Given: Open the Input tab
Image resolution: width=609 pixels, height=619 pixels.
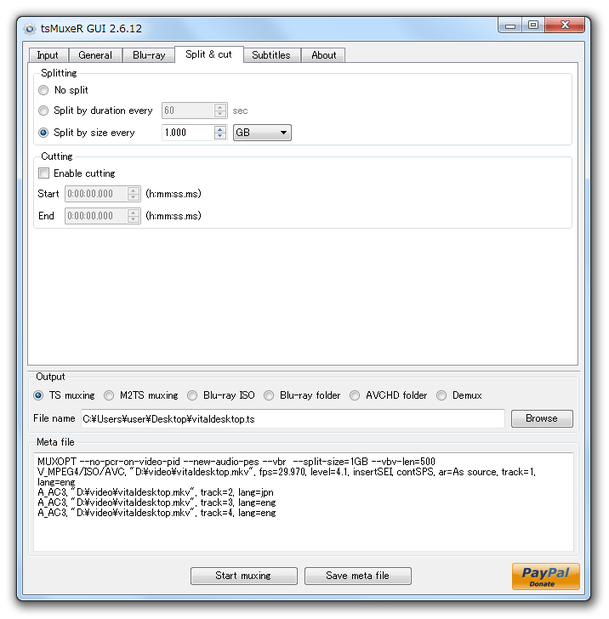Looking at the screenshot, I should (47, 55).
